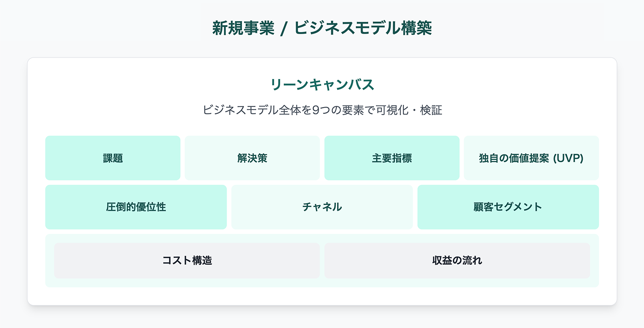Click the 課題 box
The image size is (644, 328).
pyautogui.click(x=112, y=158)
